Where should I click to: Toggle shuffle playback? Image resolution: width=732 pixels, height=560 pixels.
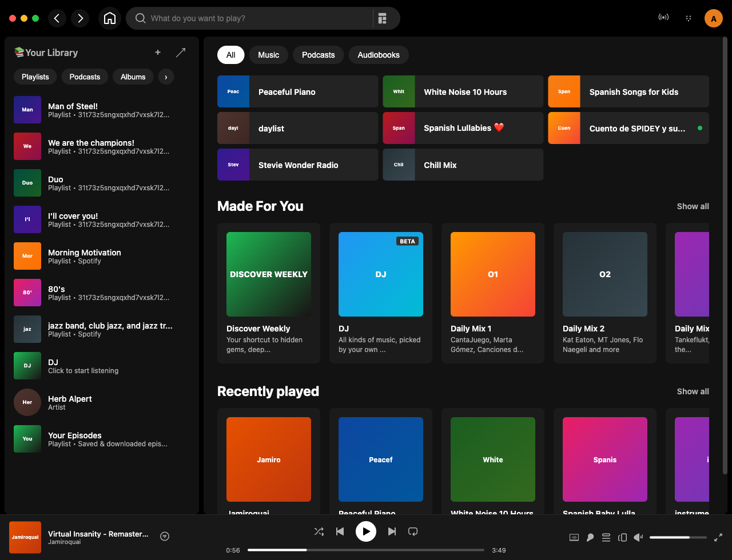click(x=319, y=531)
